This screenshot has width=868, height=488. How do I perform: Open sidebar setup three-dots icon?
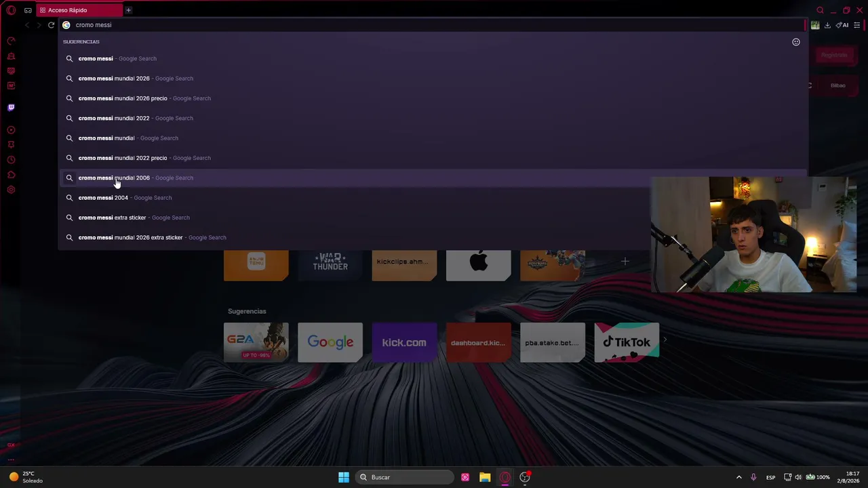[x=11, y=460]
